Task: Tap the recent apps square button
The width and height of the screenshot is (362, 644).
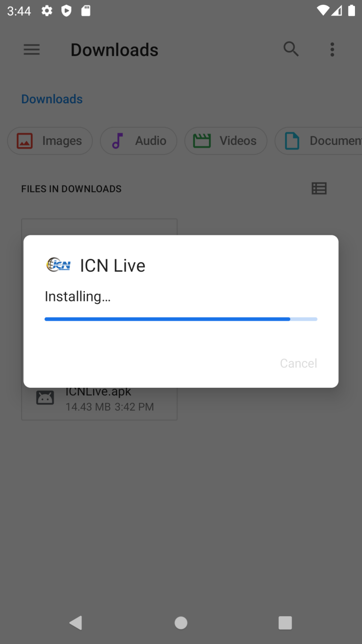Action: point(285,623)
